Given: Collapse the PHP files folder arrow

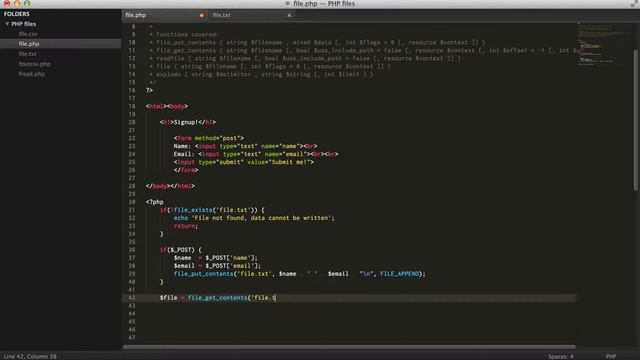Looking at the screenshot, I should click(x=7, y=24).
